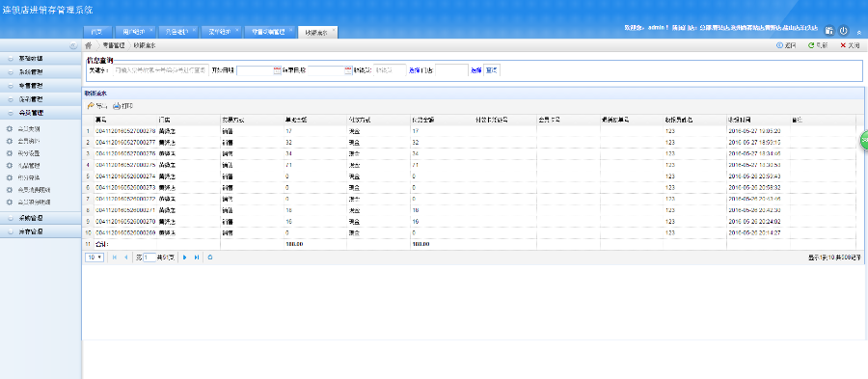The height and width of the screenshot is (379, 868).
Task: Click ticket cell 00411201605270000277
Action: 125,142
